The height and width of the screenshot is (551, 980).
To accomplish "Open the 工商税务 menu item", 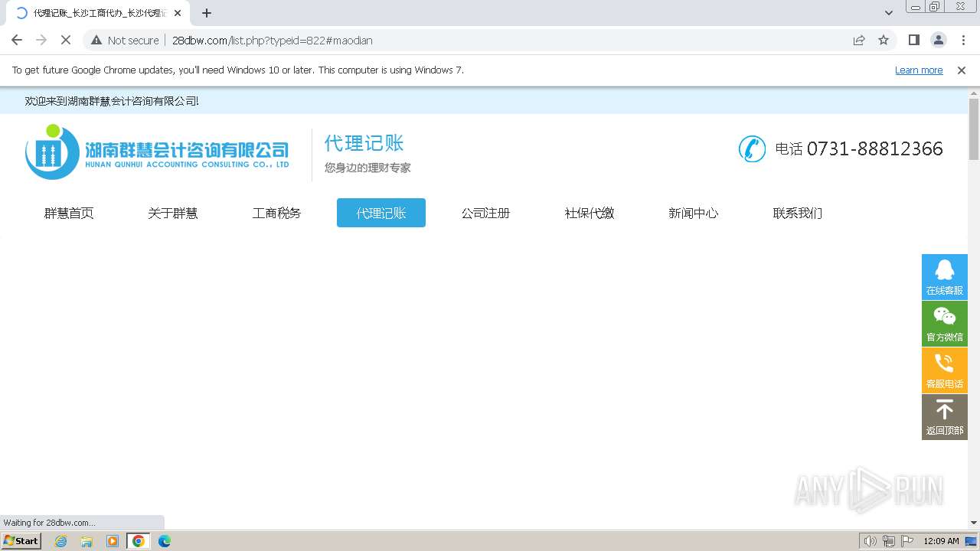I will [x=277, y=213].
